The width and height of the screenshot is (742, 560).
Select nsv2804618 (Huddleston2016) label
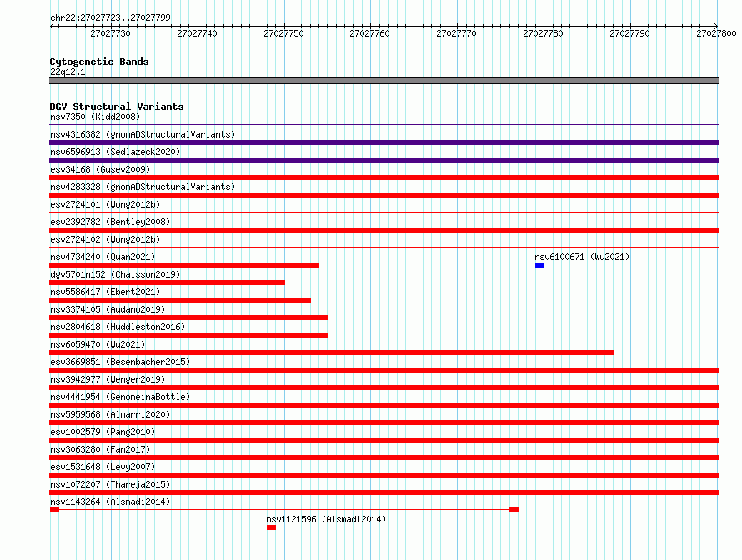click(118, 327)
